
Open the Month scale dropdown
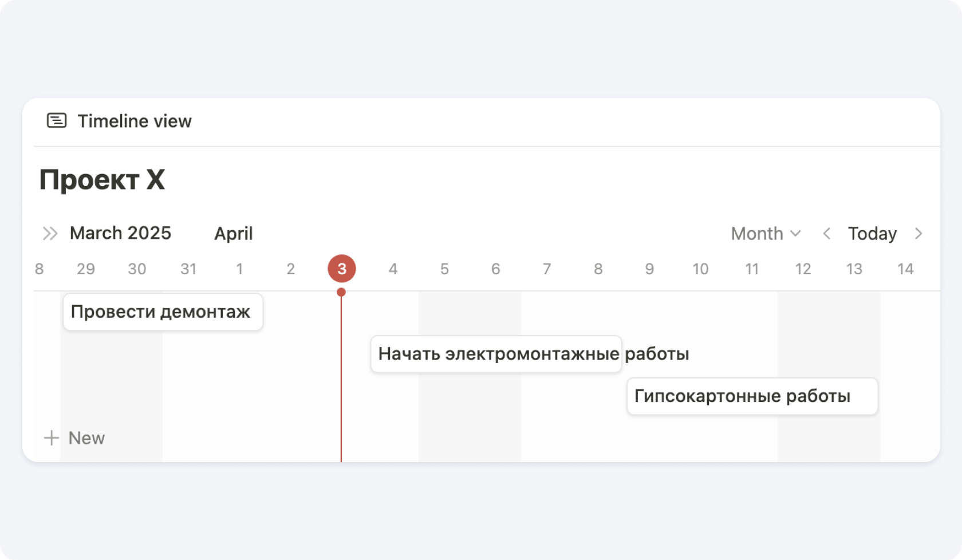(765, 234)
